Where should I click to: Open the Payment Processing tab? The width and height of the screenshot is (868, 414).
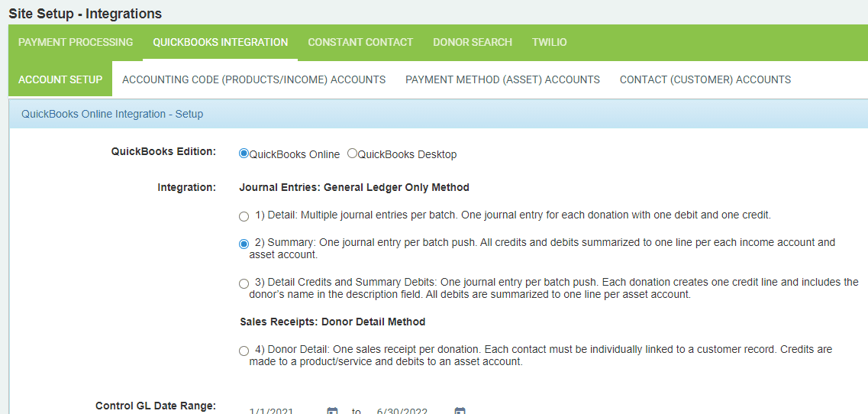coord(76,42)
